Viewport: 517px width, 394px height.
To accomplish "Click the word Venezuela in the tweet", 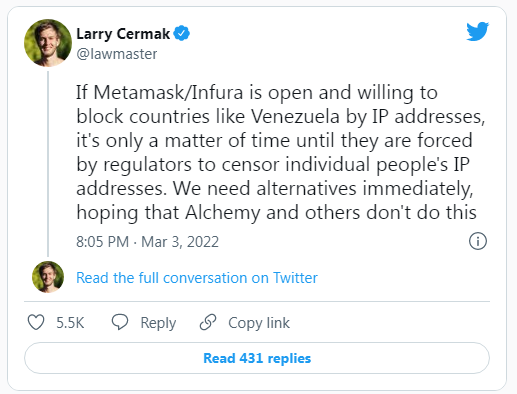I will (295, 117).
